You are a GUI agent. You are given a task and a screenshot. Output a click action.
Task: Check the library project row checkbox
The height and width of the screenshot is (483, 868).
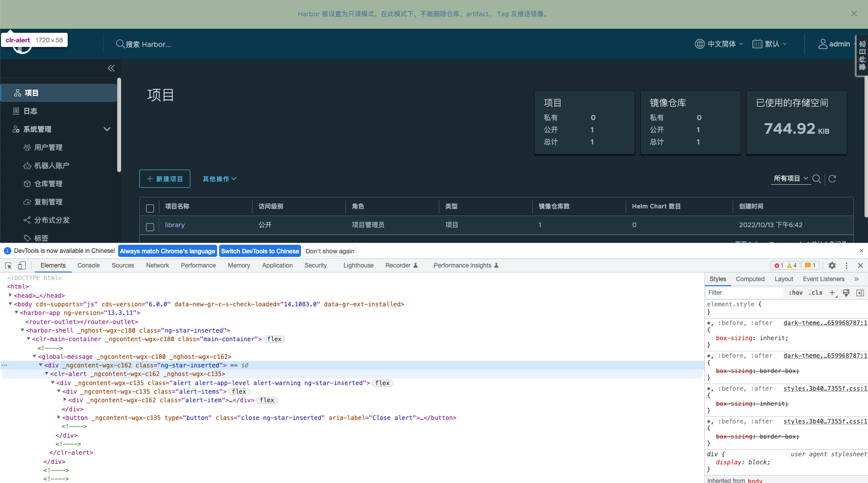pos(150,227)
